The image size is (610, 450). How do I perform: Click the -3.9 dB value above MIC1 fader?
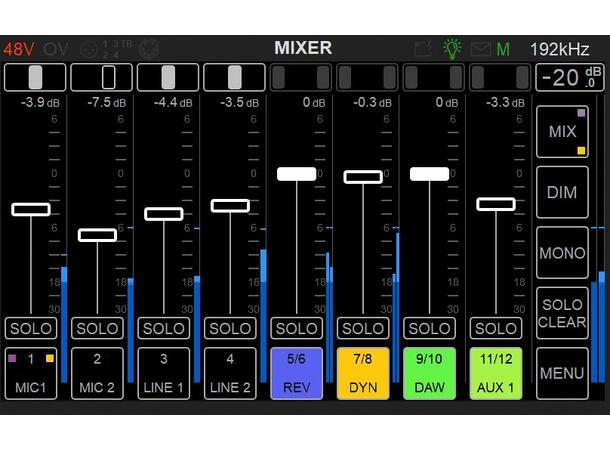pos(40,103)
